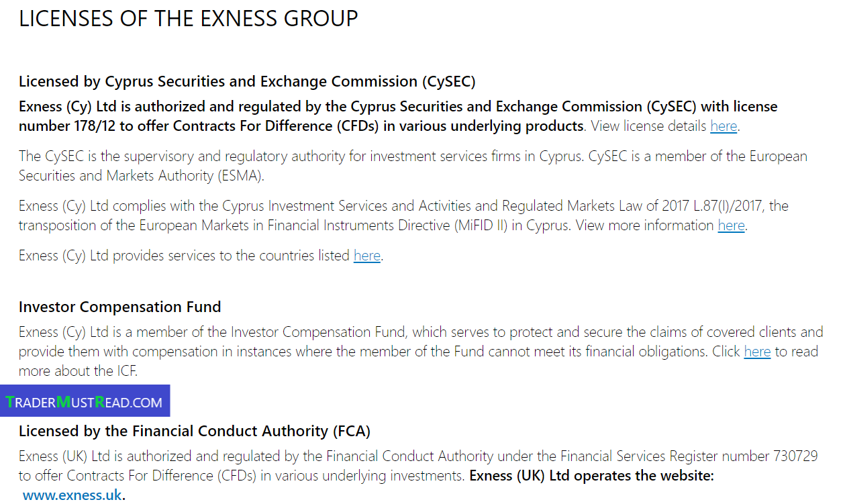Click the sentence about services to countries listed

[x=201, y=256]
